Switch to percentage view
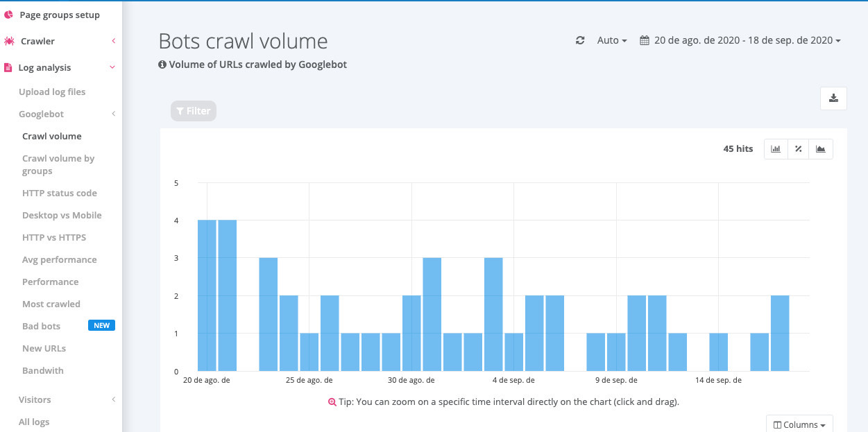 point(798,148)
